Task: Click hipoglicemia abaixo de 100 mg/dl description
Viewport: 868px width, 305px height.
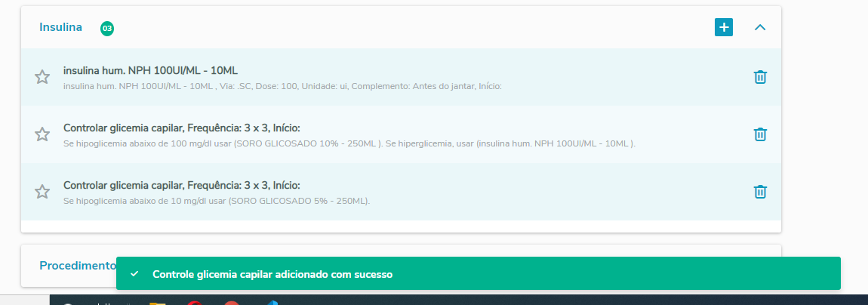Action: (x=349, y=144)
